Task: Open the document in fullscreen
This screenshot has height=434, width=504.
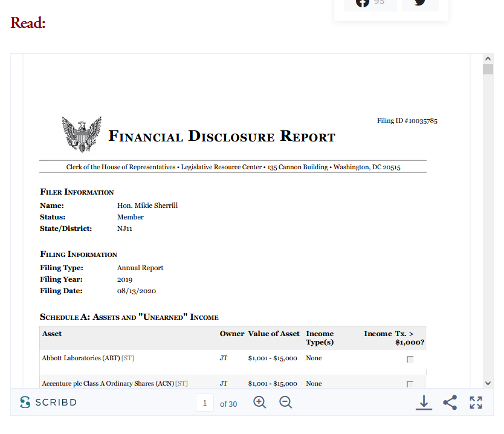Action: click(476, 403)
